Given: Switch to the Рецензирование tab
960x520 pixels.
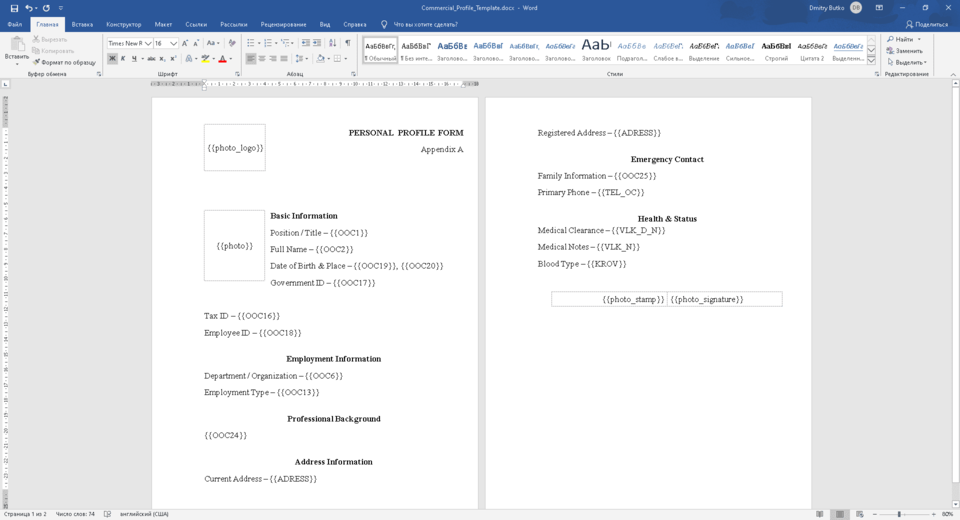Looking at the screenshot, I should [x=283, y=24].
